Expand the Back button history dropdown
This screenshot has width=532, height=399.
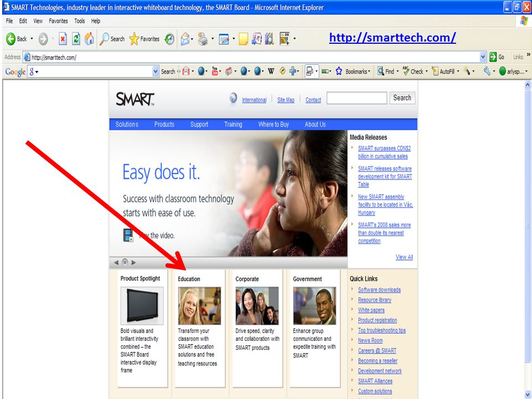point(32,39)
